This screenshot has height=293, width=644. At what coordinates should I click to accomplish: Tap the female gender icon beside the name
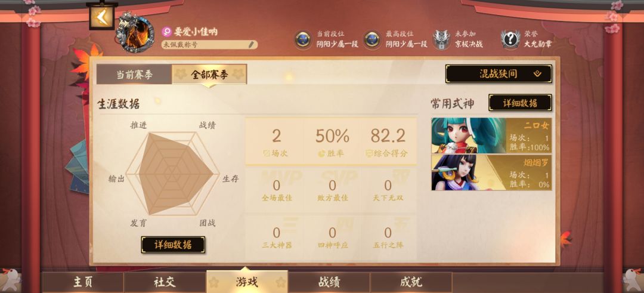pyautogui.click(x=166, y=32)
